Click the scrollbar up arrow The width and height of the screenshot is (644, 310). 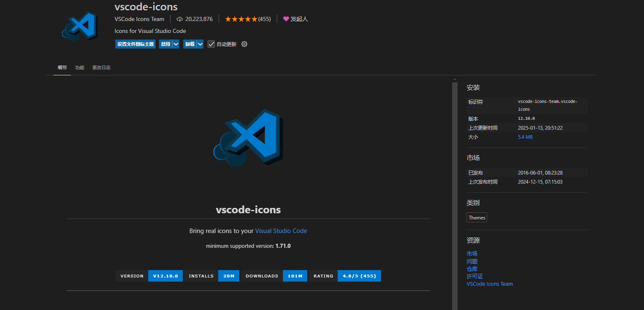tap(455, 79)
